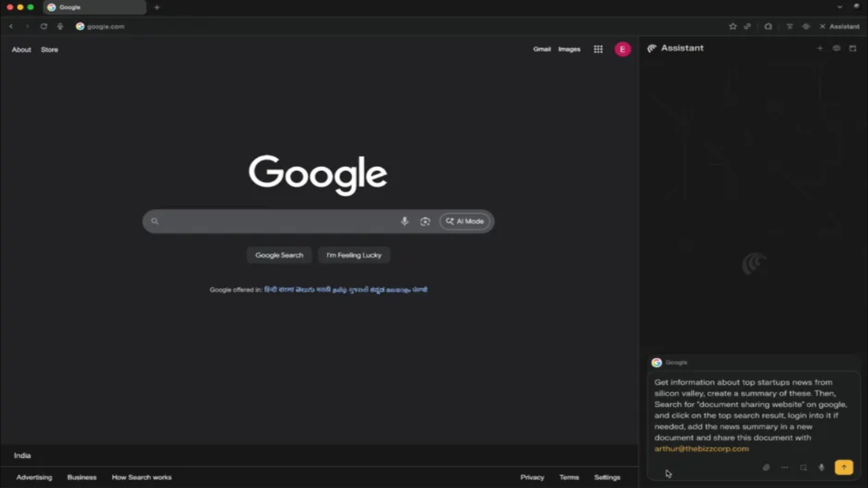Use voice input in the Assistant chat
The height and width of the screenshot is (488, 868).
pos(821,468)
